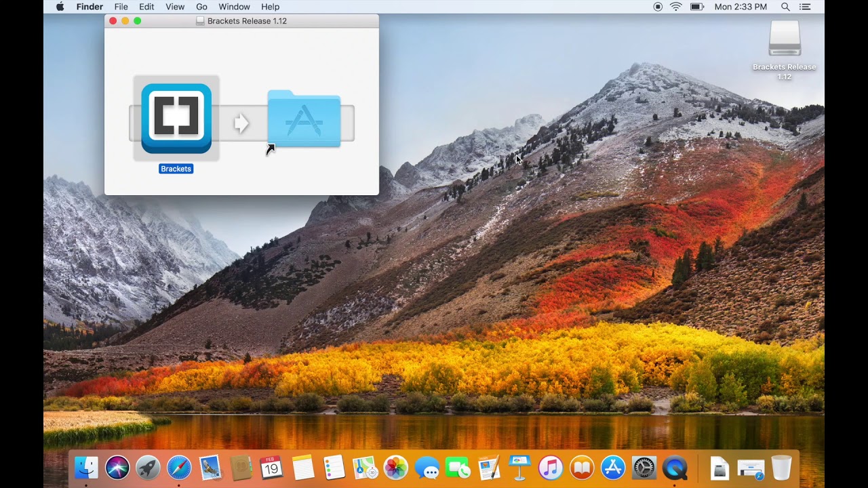Open FaceTime in the Dock
The width and height of the screenshot is (868, 488).
coord(458,468)
